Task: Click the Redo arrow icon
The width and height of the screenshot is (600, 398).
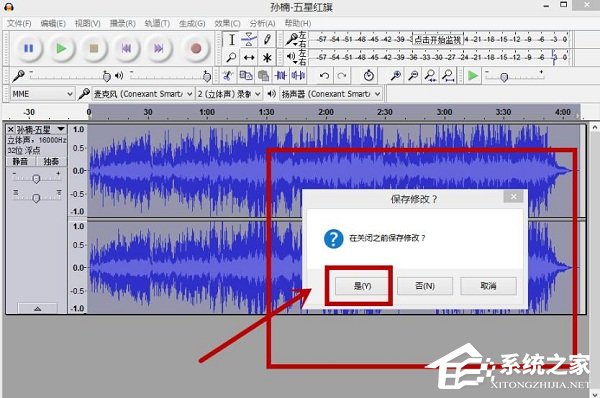Action: coord(342,76)
